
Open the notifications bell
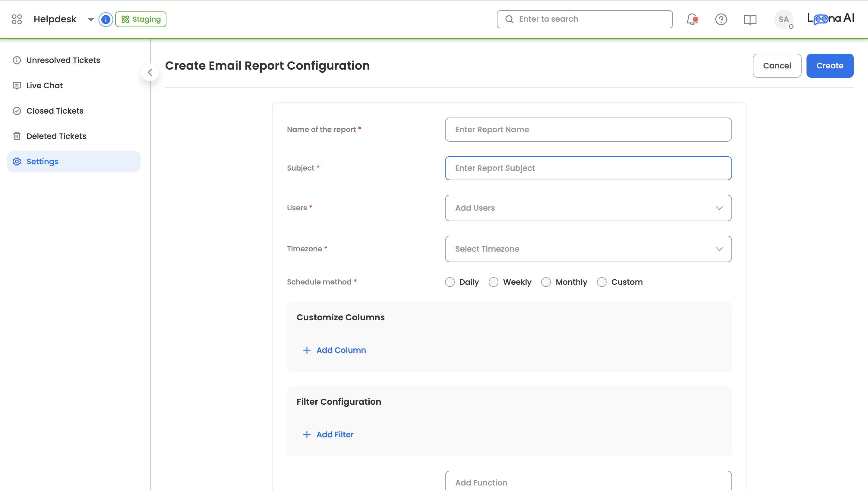[692, 19]
